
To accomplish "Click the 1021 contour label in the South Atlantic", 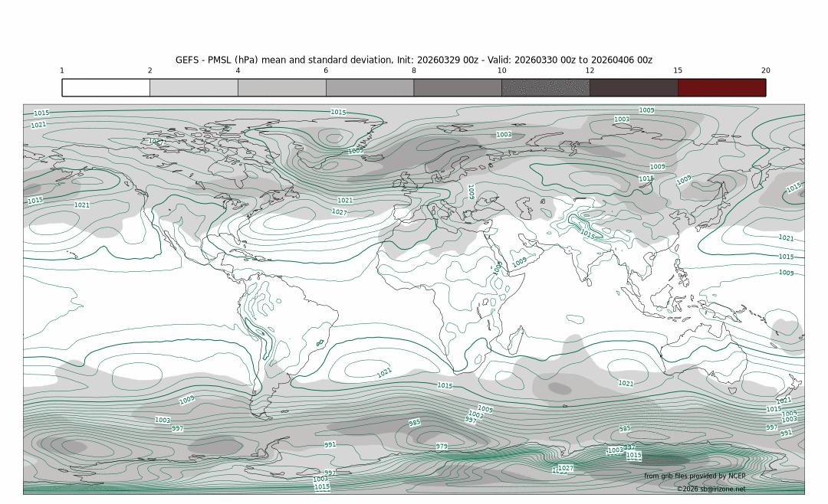I will [x=384, y=373].
